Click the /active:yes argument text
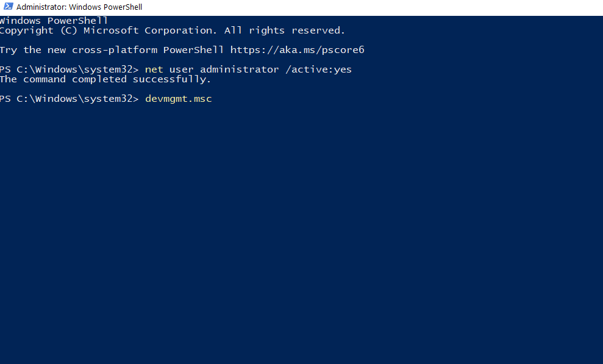Viewport: 603px width, 364px height. click(x=318, y=69)
